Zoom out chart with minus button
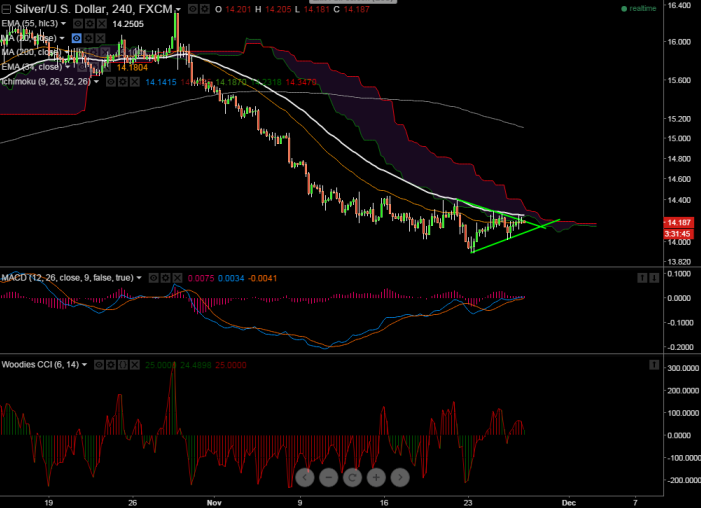701x508 pixels. [329, 478]
